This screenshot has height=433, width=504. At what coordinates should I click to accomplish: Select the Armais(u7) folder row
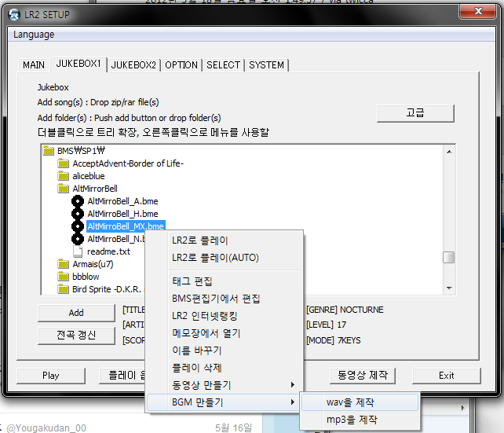[x=93, y=264]
